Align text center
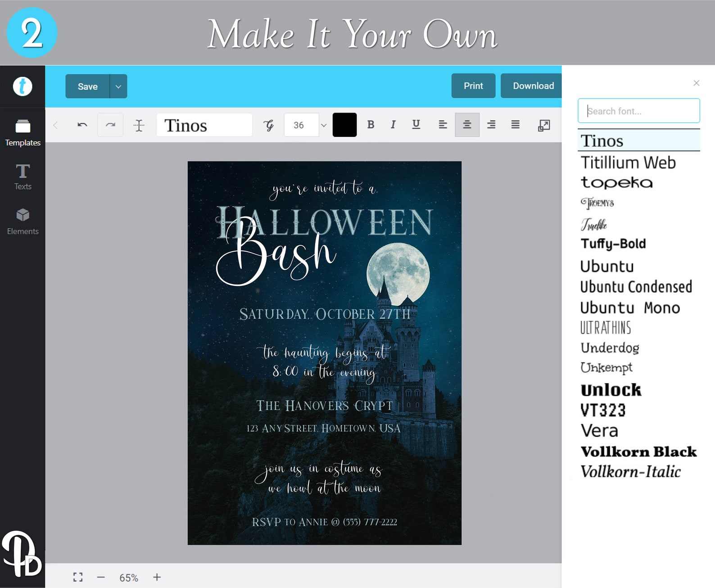 (467, 125)
